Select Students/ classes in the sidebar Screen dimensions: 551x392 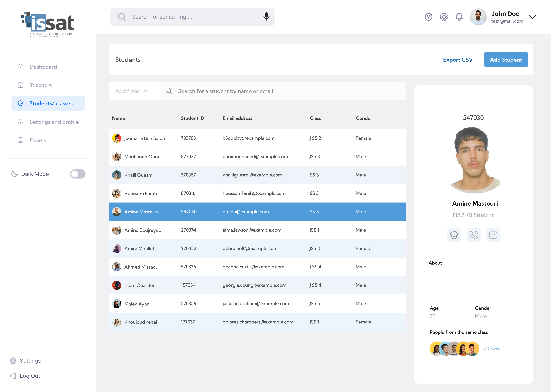(x=48, y=103)
